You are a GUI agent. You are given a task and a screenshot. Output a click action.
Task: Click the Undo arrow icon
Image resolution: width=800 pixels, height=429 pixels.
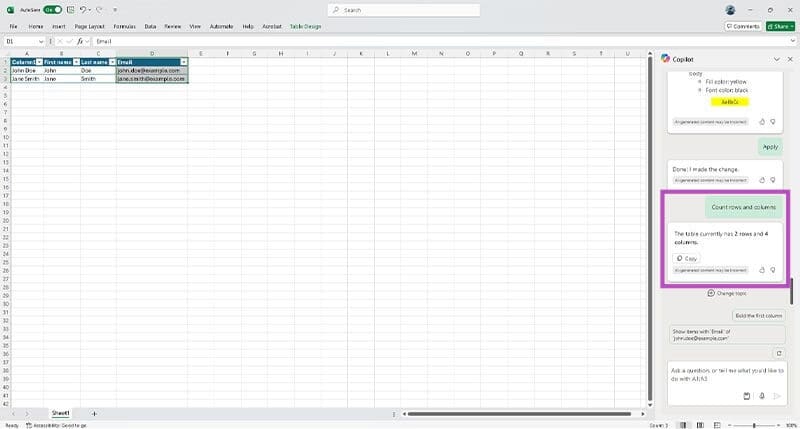[x=83, y=9]
